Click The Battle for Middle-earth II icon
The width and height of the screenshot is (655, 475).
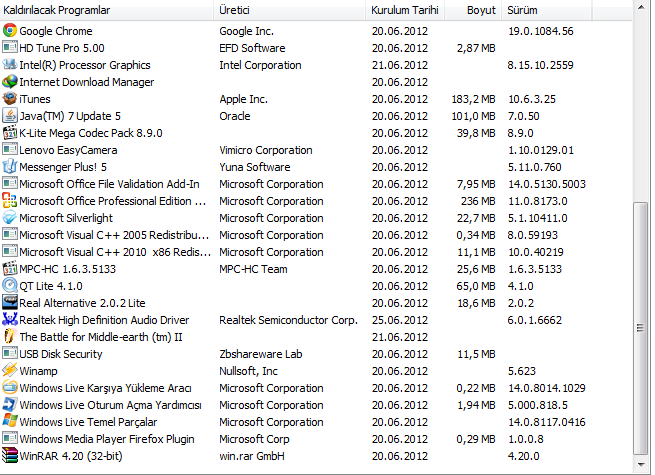pos(10,337)
